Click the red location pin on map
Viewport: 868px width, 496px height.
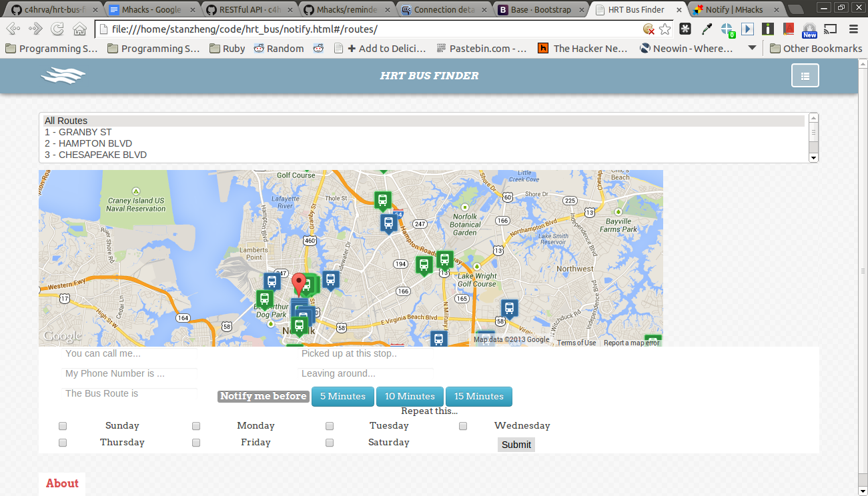[299, 285]
